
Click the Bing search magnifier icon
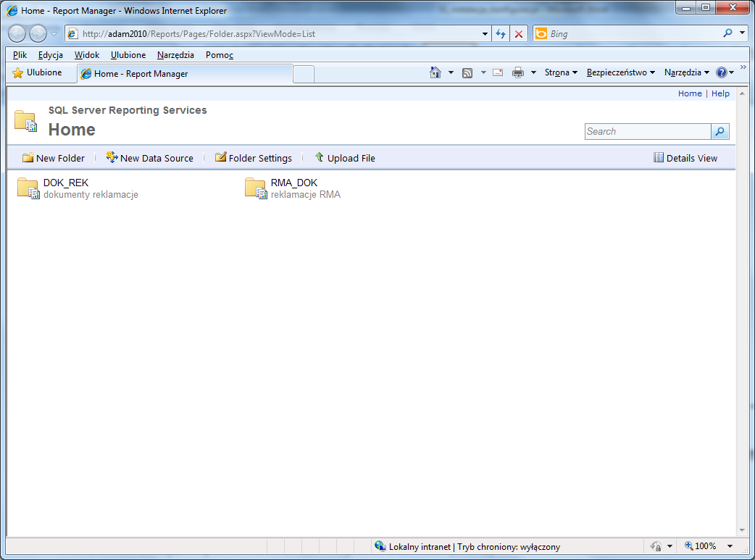[727, 33]
